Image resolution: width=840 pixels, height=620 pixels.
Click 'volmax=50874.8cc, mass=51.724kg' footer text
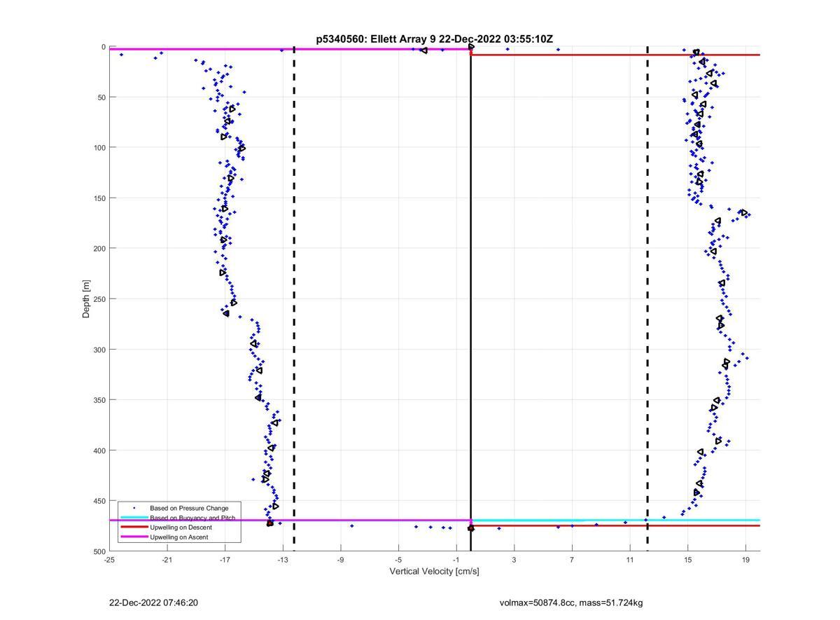point(571,602)
